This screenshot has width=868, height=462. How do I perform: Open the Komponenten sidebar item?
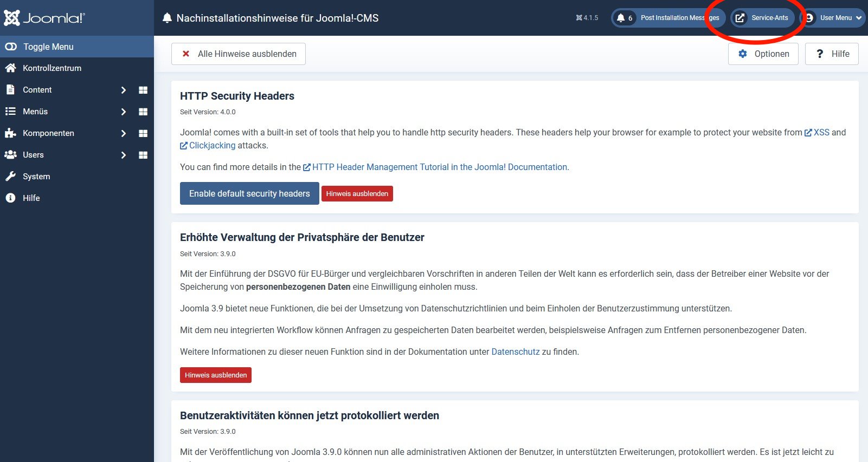point(48,133)
